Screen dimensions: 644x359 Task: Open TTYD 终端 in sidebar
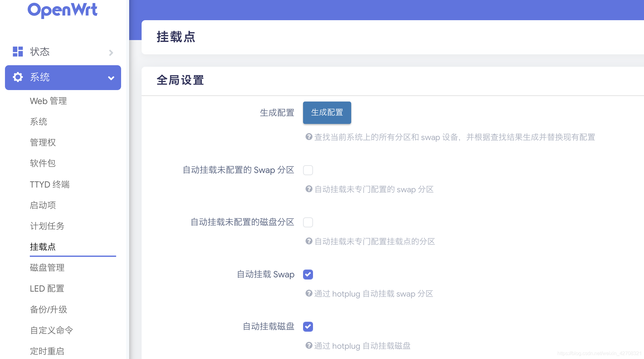coord(50,184)
